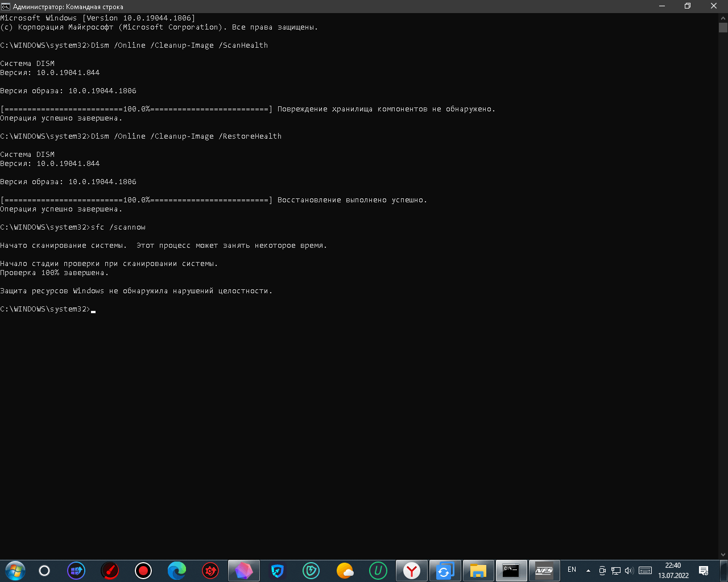Open the Meet Now camera tray icon
Viewport: 728px width, 582px height.
coord(602,571)
